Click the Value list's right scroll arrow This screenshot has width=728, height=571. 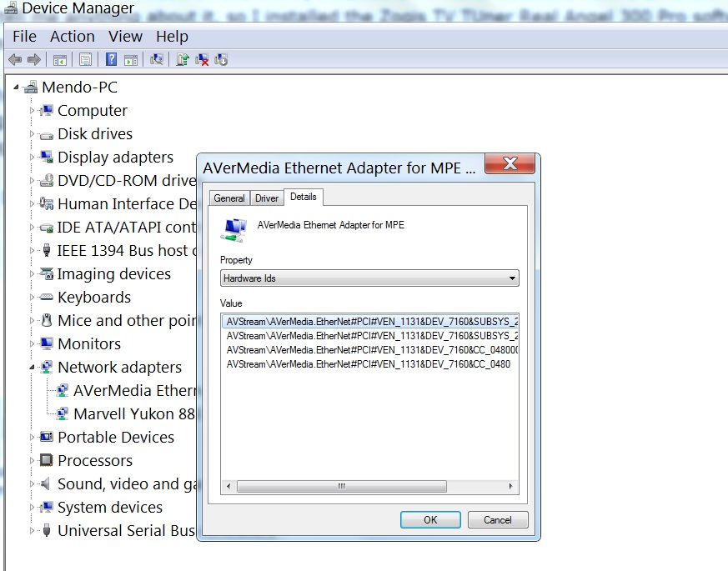[510, 486]
